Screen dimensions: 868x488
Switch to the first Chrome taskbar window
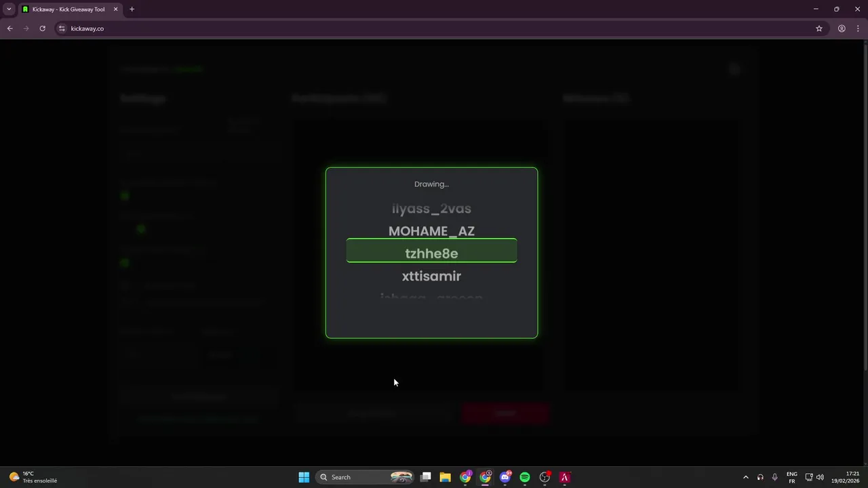465,477
